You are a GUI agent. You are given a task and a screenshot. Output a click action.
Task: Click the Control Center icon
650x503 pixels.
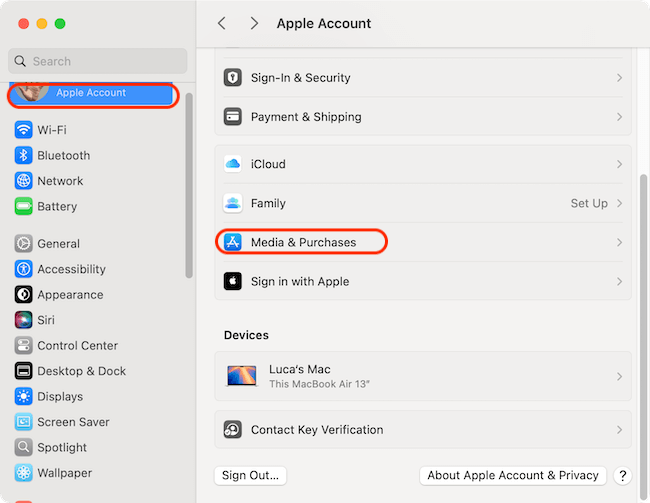pos(24,345)
